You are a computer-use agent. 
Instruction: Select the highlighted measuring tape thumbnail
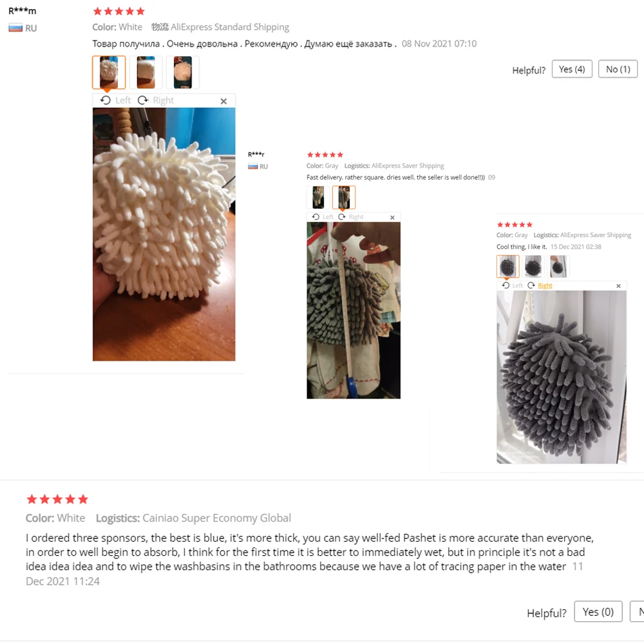click(x=344, y=197)
